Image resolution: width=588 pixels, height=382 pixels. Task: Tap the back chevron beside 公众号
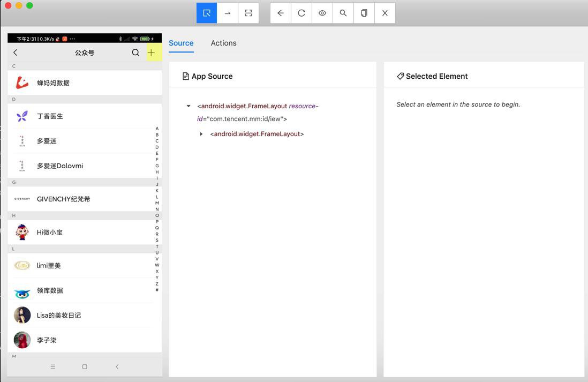tap(16, 53)
